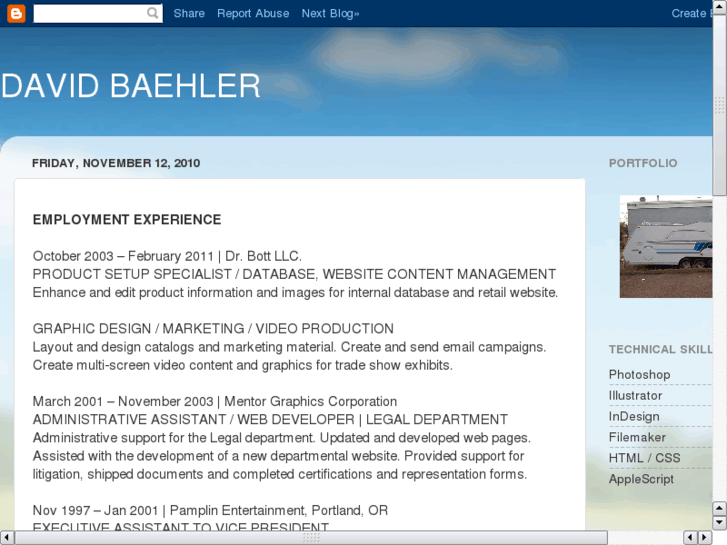Viewport: 727px width, 545px height.
Task: Select Photoshop in technical skills list
Action: point(639,375)
